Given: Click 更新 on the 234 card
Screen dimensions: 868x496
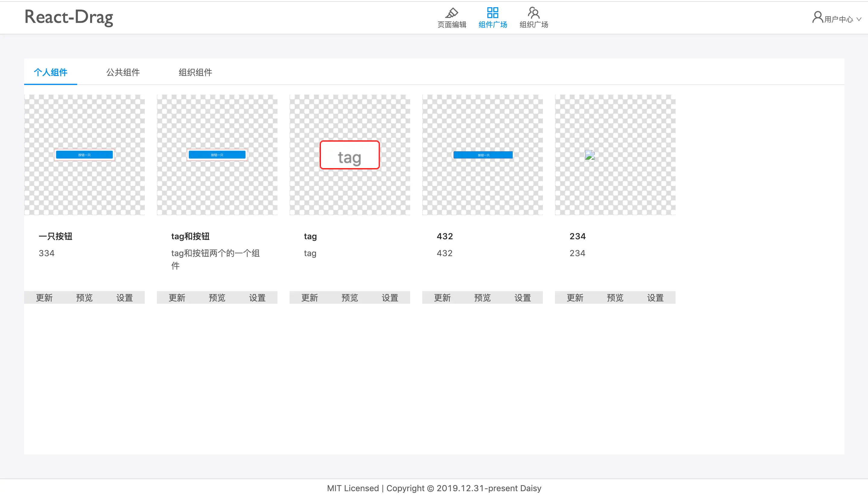Looking at the screenshot, I should pos(575,298).
